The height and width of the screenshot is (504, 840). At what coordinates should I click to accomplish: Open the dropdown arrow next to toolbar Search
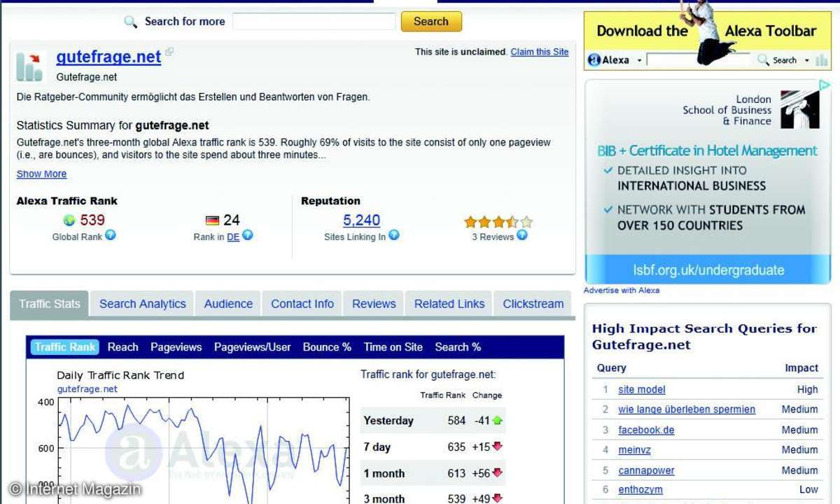pos(806,61)
